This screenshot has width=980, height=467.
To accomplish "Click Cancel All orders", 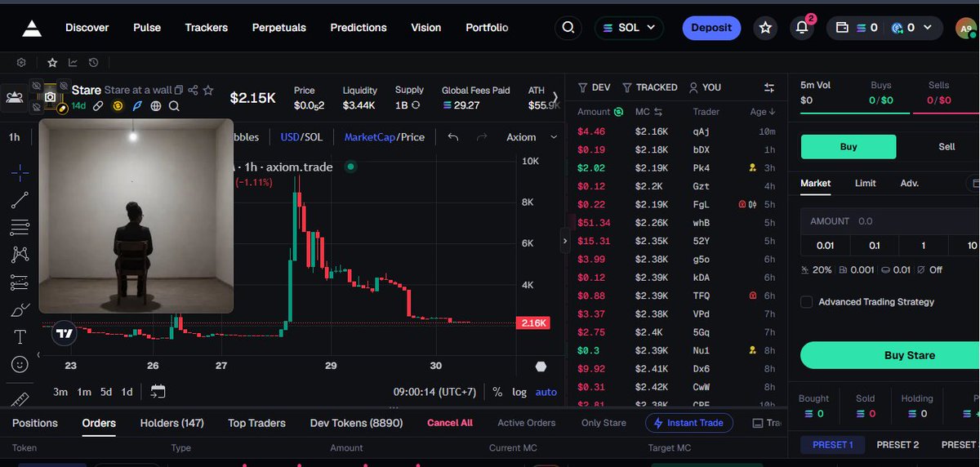I will point(450,423).
